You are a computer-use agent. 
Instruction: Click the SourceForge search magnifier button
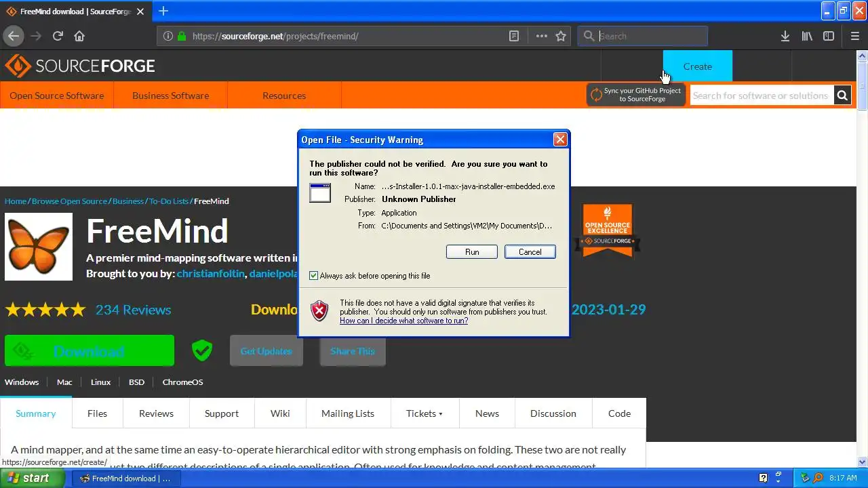pyautogui.click(x=842, y=96)
